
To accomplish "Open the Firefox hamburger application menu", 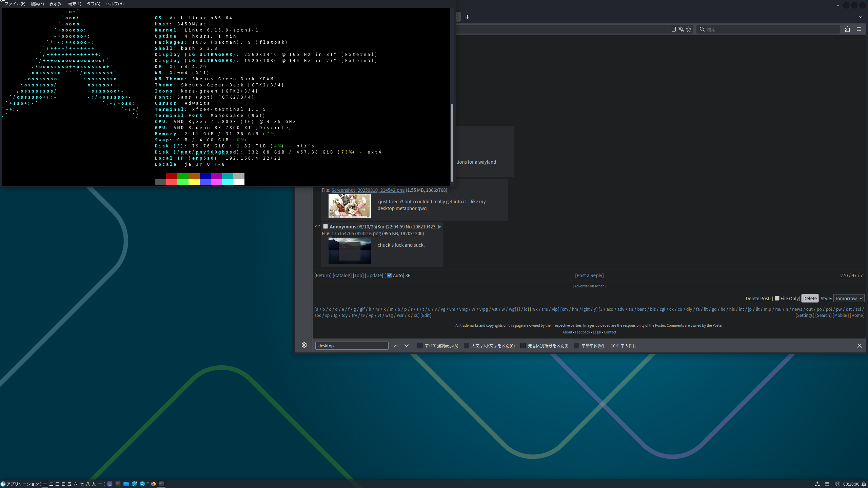I will 859,29.
